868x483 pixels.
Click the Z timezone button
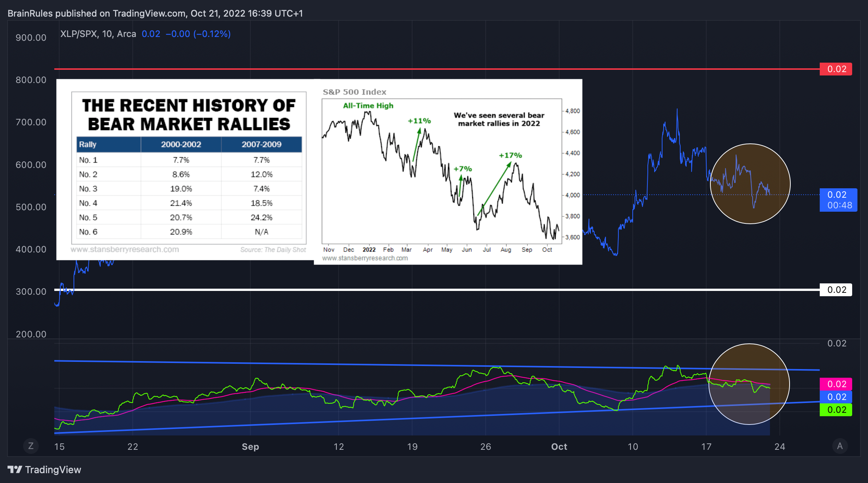click(x=31, y=446)
